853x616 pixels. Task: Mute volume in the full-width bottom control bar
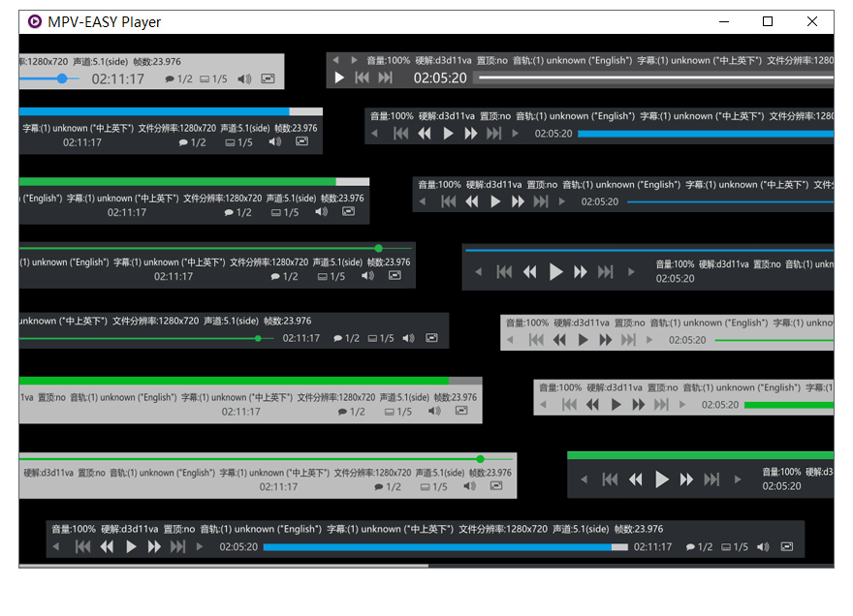click(763, 546)
